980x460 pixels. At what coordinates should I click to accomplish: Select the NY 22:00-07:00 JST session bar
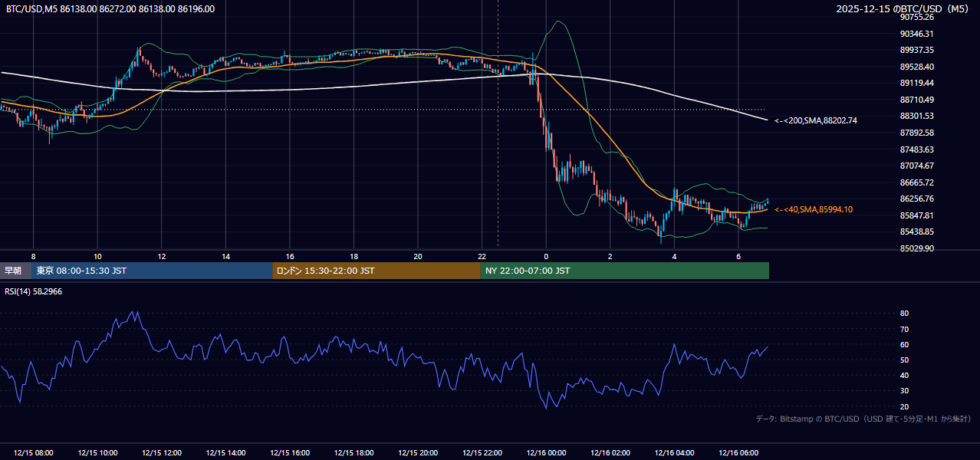(625, 271)
